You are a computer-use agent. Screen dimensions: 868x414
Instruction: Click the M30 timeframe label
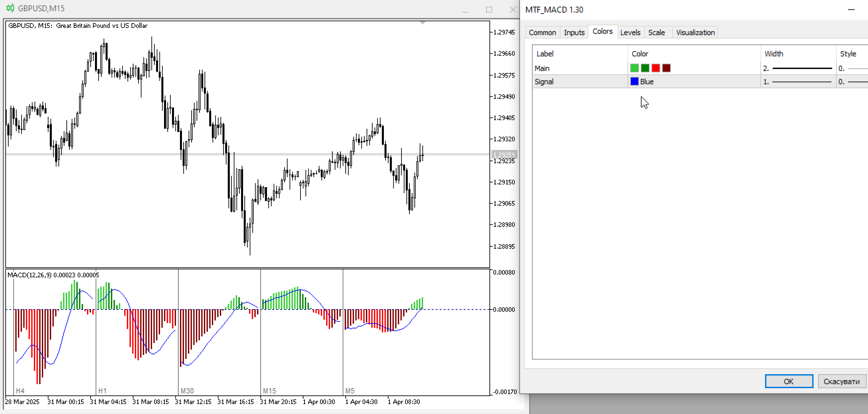(x=187, y=391)
